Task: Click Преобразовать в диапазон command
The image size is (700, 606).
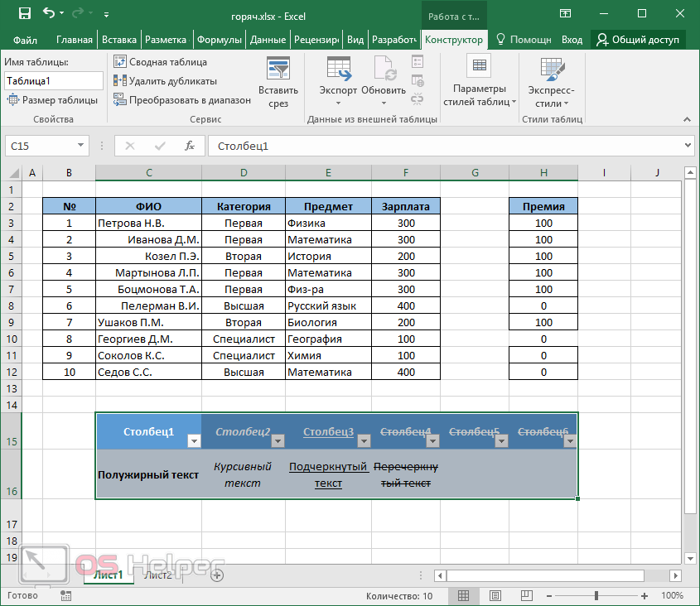Action: (181, 100)
